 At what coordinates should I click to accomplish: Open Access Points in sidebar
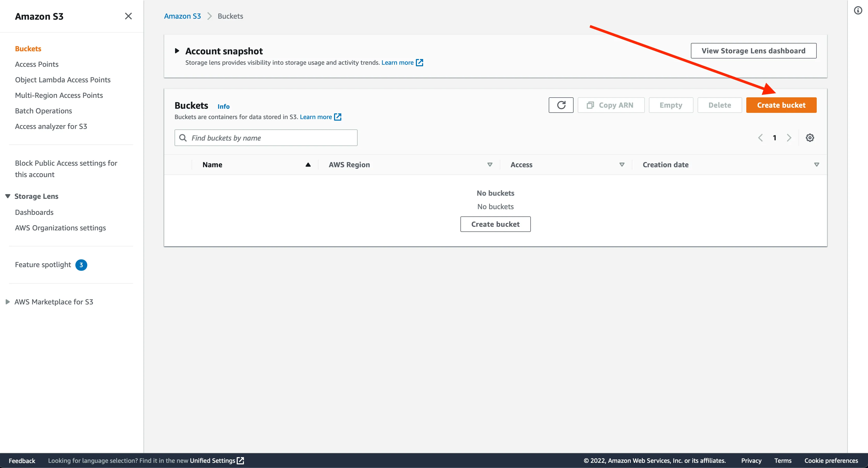point(37,64)
